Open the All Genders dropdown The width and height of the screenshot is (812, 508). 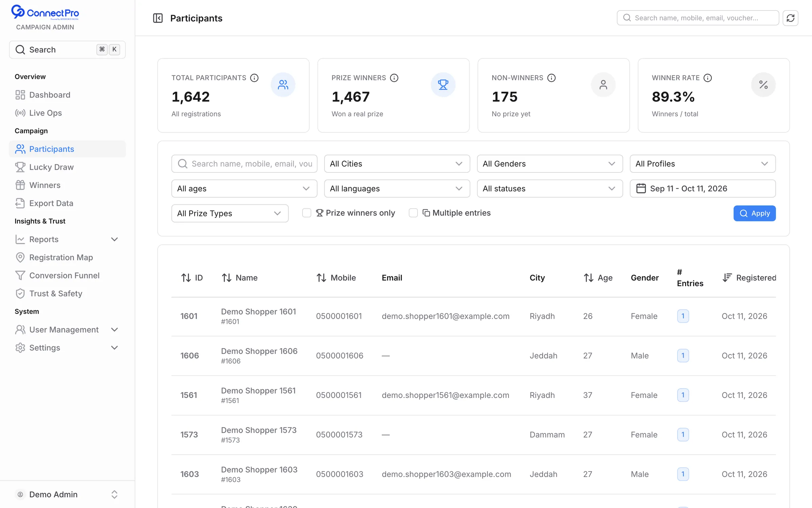point(550,164)
